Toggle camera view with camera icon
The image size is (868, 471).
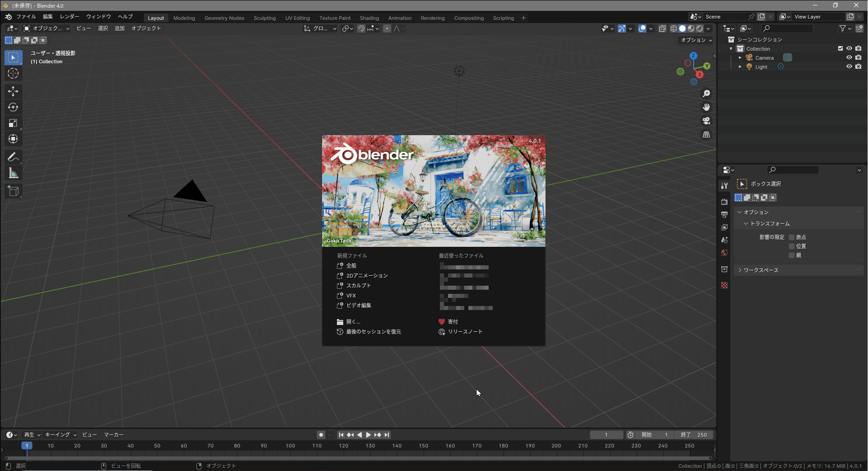[706, 121]
